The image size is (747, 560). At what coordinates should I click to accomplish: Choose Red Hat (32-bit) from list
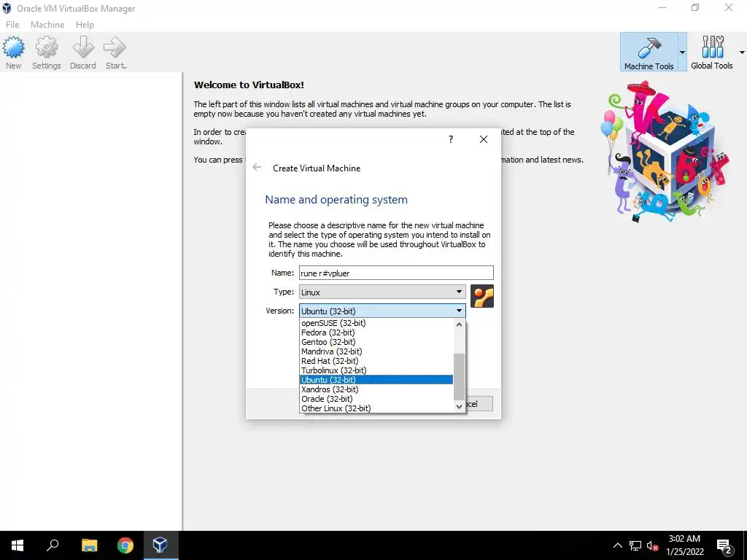pyautogui.click(x=376, y=361)
